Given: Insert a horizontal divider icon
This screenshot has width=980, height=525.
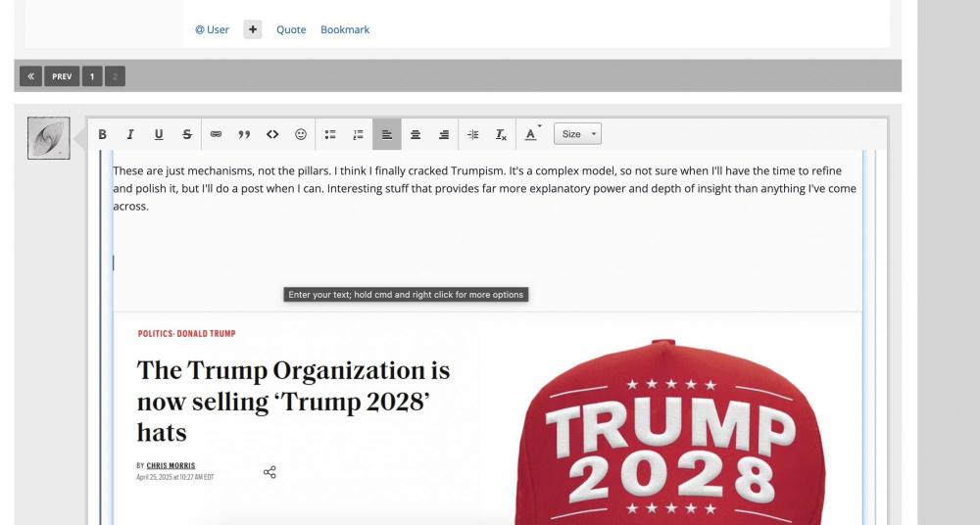Looking at the screenshot, I should [x=473, y=134].
